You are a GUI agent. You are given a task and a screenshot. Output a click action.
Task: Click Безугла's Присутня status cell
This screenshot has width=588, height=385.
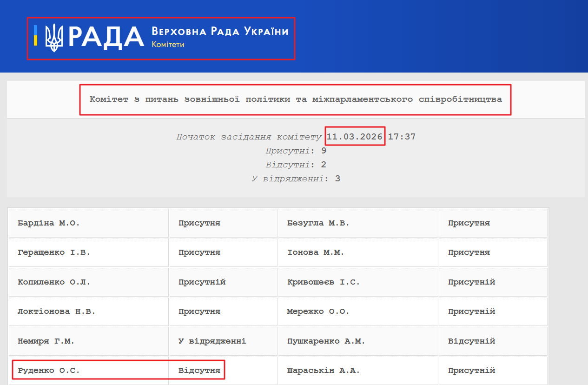tap(493, 223)
